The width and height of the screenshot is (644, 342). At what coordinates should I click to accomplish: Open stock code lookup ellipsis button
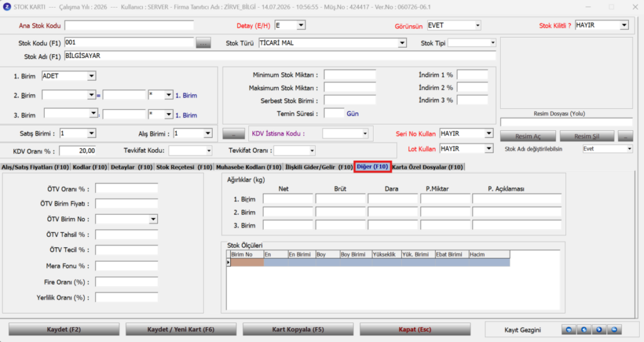pyautogui.click(x=203, y=43)
